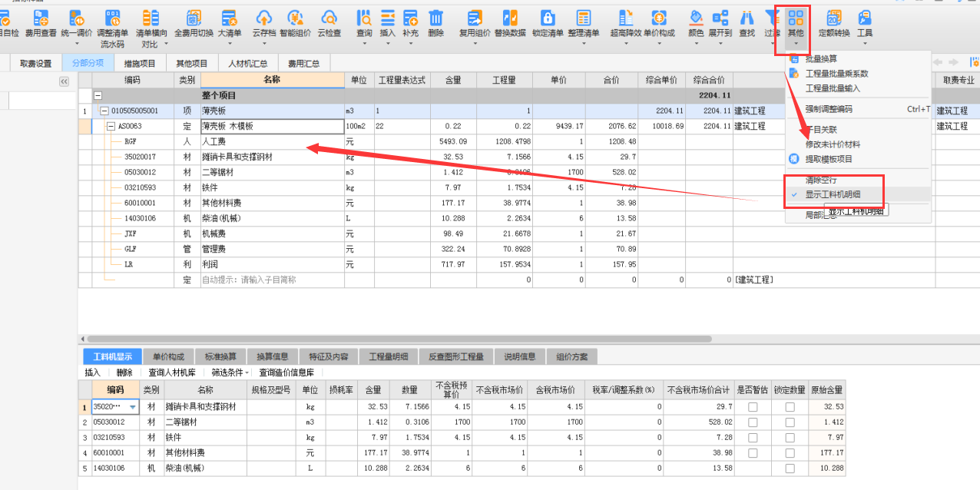Collapse the AS0063 quota node

click(x=111, y=127)
